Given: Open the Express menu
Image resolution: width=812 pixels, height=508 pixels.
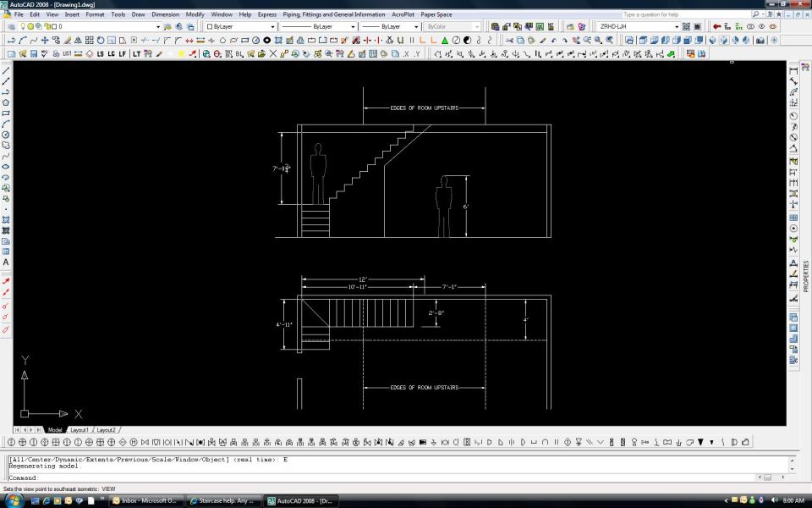Looking at the screenshot, I should pos(266,14).
